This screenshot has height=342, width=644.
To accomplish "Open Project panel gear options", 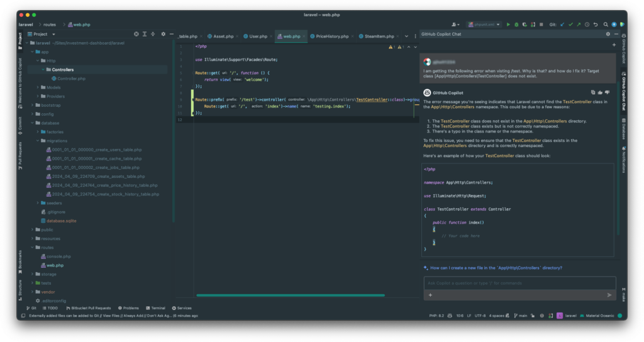I will [163, 34].
